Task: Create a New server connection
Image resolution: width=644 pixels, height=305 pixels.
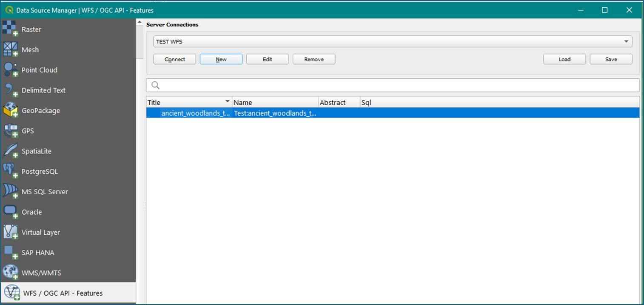Action: pos(221,59)
